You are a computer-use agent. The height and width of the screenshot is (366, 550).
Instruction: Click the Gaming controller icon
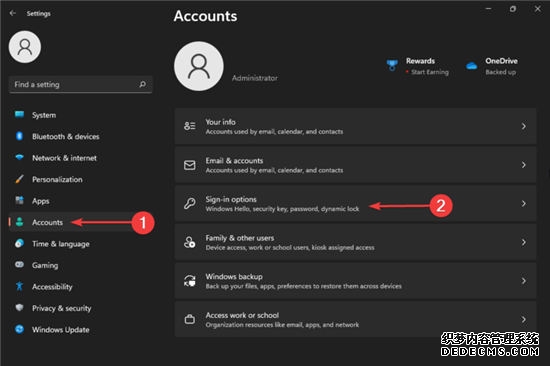click(19, 265)
